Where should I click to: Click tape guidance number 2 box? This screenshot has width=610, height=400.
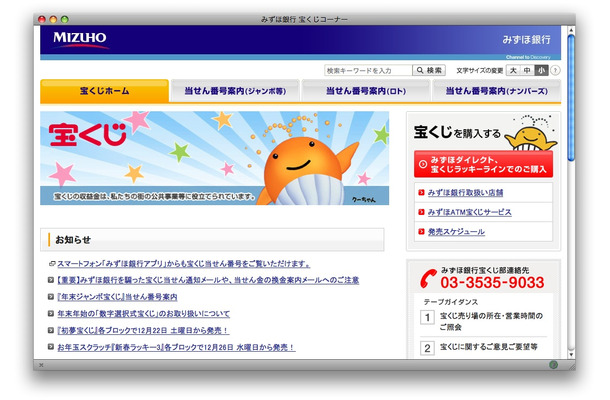427,347
